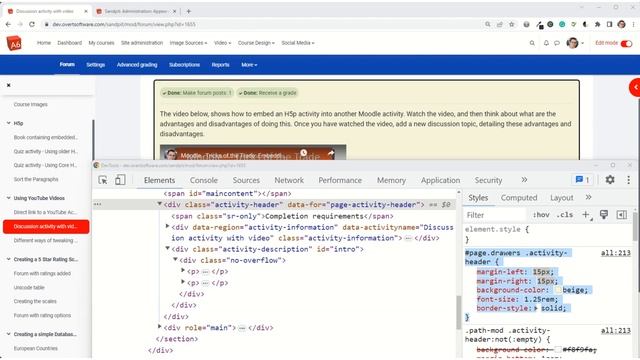Click the DevTools issues counter badge
This screenshot has height=360, width=640.
(x=582, y=180)
